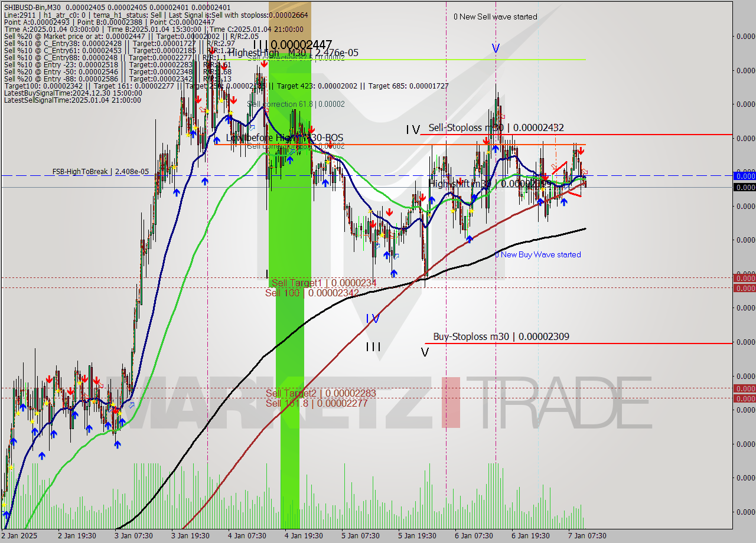The image size is (756, 543).
Task: Click the 'FSB-HighToBreak | 2.408e-05' label
Action: point(100,172)
